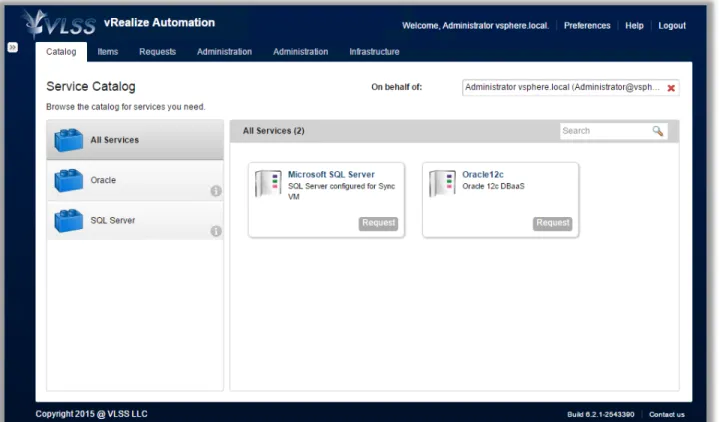This screenshot has width=720, height=422.
Task: Request the Oracle12c item
Action: [x=552, y=223]
